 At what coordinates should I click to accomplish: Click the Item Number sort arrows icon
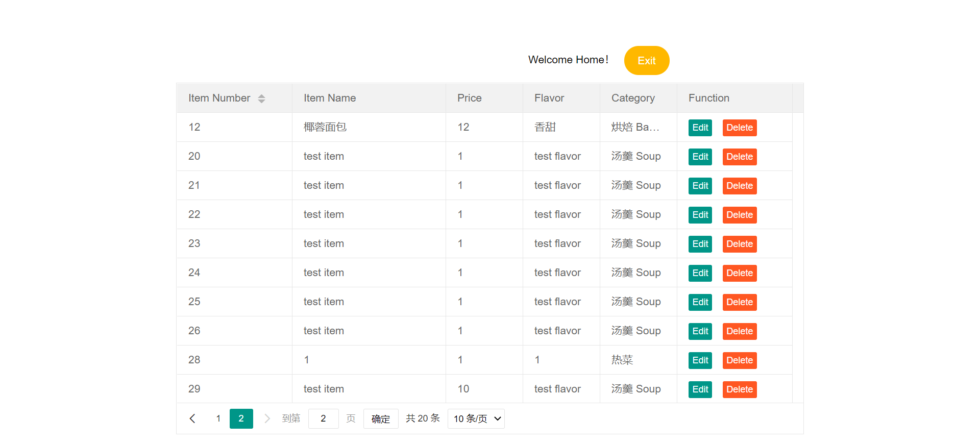point(261,98)
